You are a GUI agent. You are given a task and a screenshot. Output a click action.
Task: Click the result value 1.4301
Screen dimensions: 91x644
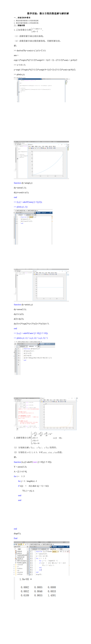(x=52, y=595)
